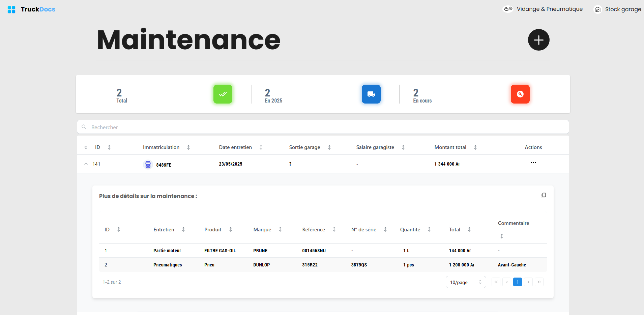Image resolution: width=644 pixels, height=315 pixels.
Task: Focus the Rechercher search field
Action: click(x=323, y=127)
